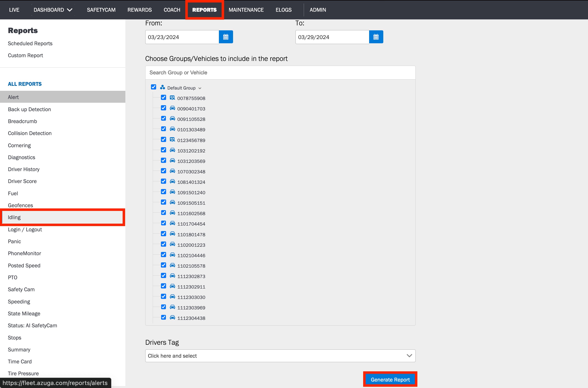Generate the report
The width and height of the screenshot is (588, 388).
point(390,380)
